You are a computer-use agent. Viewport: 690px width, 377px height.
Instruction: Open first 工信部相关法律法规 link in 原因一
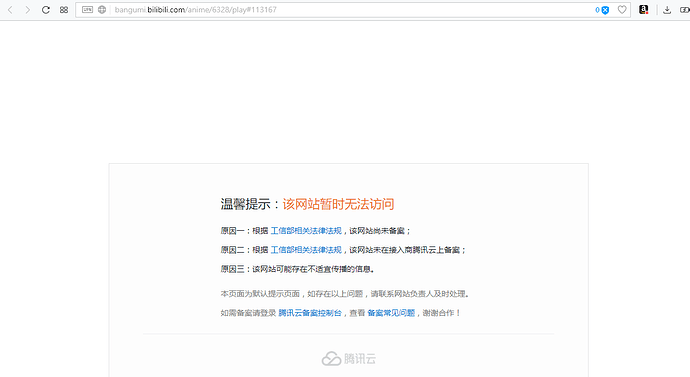tap(306, 231)
